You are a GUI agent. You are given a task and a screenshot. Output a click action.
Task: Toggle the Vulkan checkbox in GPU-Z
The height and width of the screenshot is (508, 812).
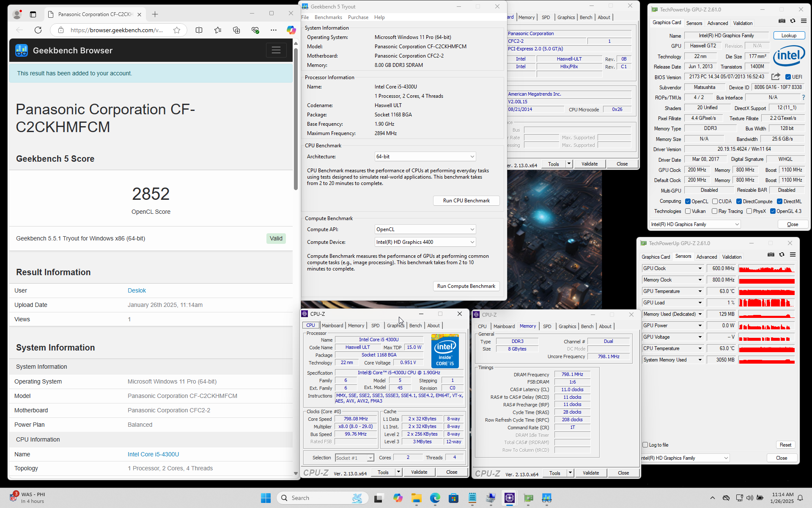coord(688,211)
